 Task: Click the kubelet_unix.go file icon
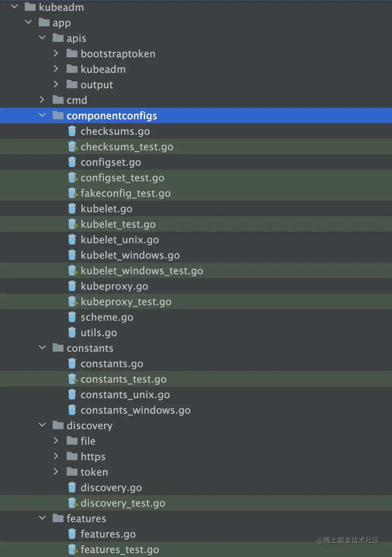pyautogui.click(x=72, y=239)
